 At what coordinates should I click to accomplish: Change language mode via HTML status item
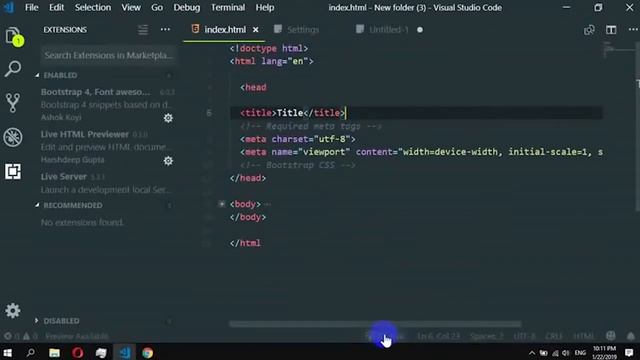coord(584,336)
